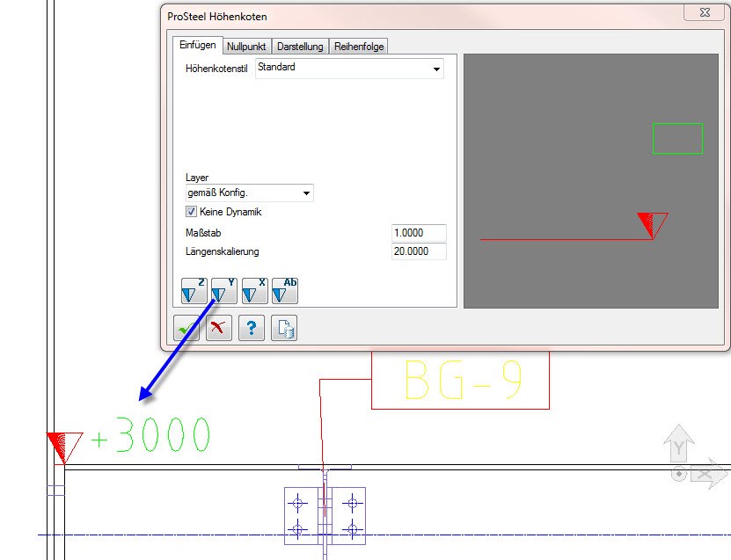Screen dimensions: 731x560
Task: Click the UCS Y axis icon in drawing
Action: pyautogui.click(x=679, y=444)
